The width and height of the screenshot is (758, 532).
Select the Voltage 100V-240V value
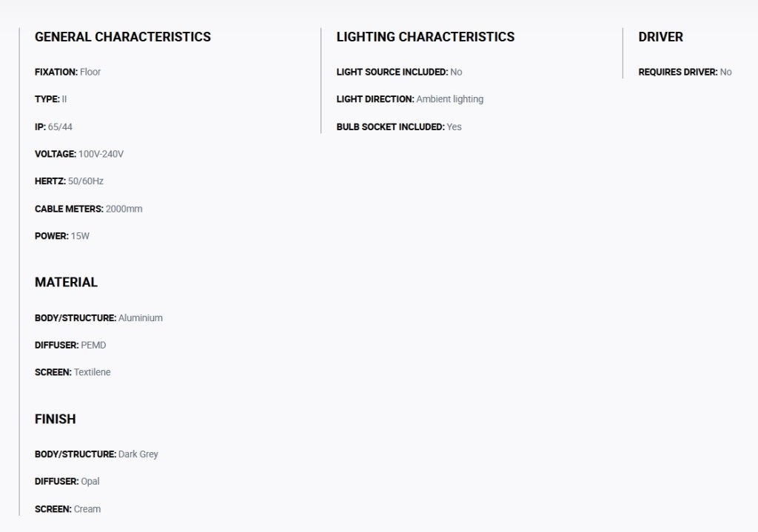101,154
